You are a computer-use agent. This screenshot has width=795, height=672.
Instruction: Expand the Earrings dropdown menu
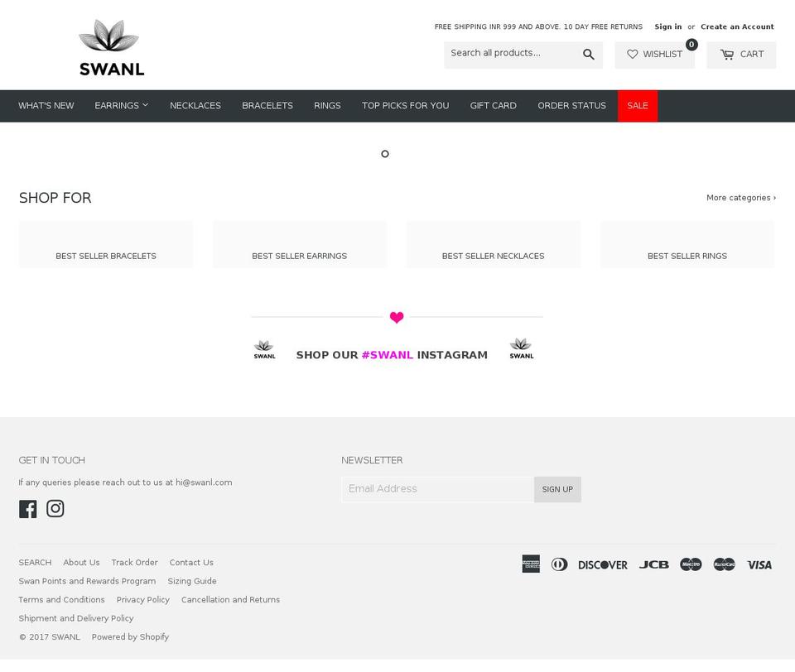click(x=121, y=105)
